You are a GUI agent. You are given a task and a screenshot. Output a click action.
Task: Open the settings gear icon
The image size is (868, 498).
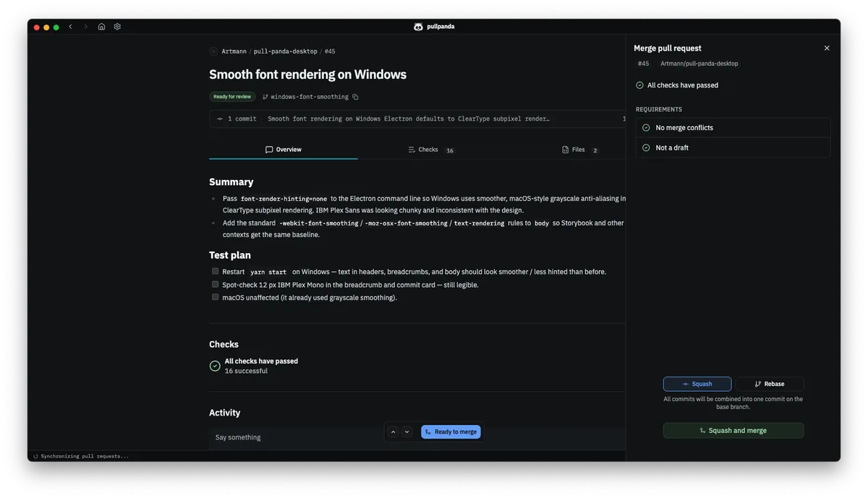(117, 27)
